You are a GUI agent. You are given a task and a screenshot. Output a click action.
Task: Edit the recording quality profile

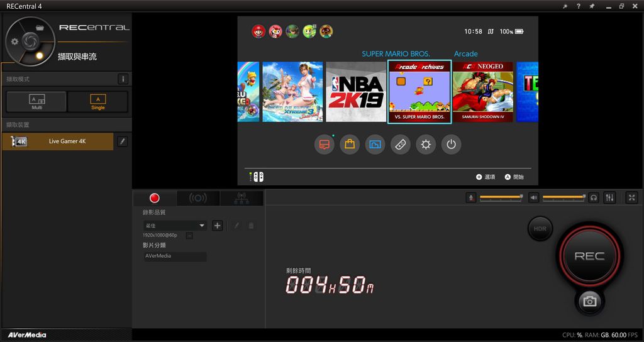click(x=236, y=226)
